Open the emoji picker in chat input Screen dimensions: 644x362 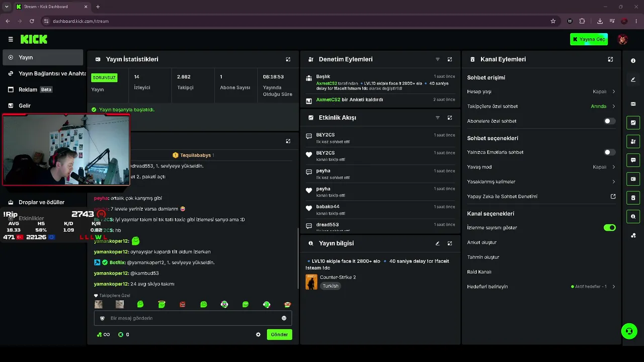coord(284,318)
